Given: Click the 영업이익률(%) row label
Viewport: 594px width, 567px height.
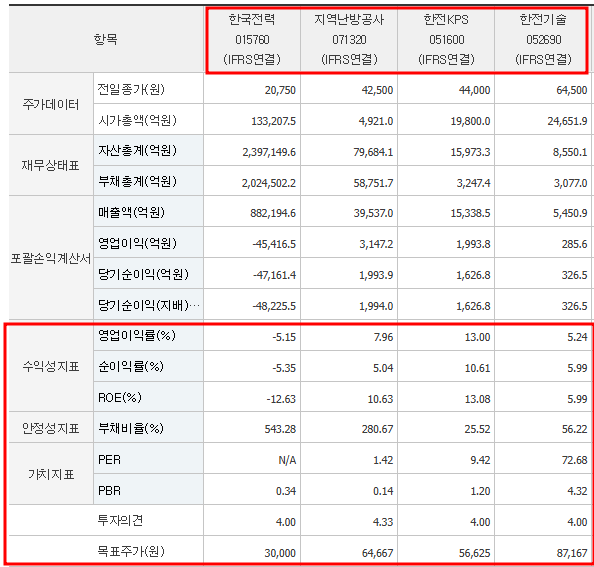Looking at the screenshot, I should 137,335.
